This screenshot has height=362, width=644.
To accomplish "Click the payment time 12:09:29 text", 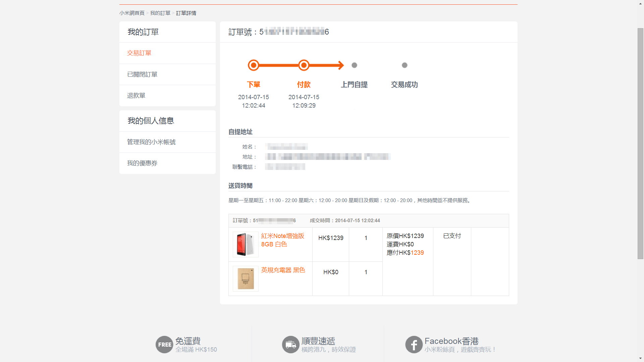I will (x=304, y=106).
